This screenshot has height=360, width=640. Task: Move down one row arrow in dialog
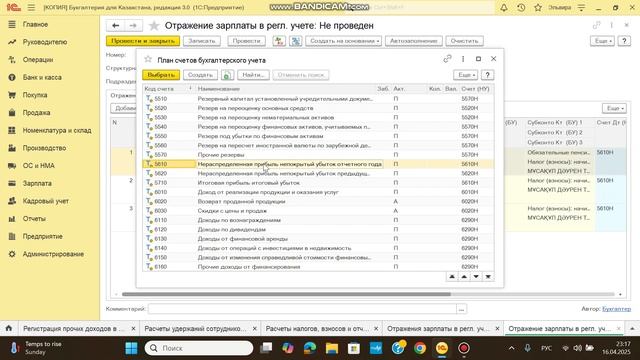tap(476, 277)
